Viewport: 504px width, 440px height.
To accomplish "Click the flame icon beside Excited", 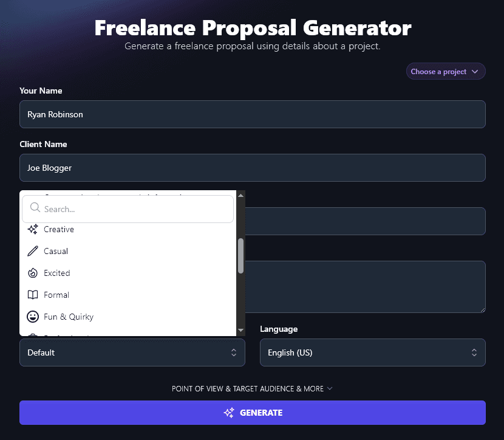I will point(33,273).
